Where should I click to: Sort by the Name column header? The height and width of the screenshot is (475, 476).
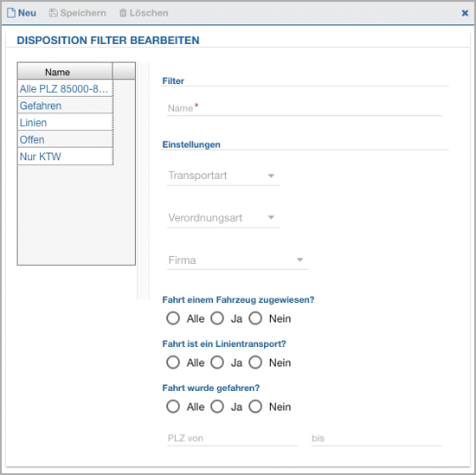tap(65, 72)
